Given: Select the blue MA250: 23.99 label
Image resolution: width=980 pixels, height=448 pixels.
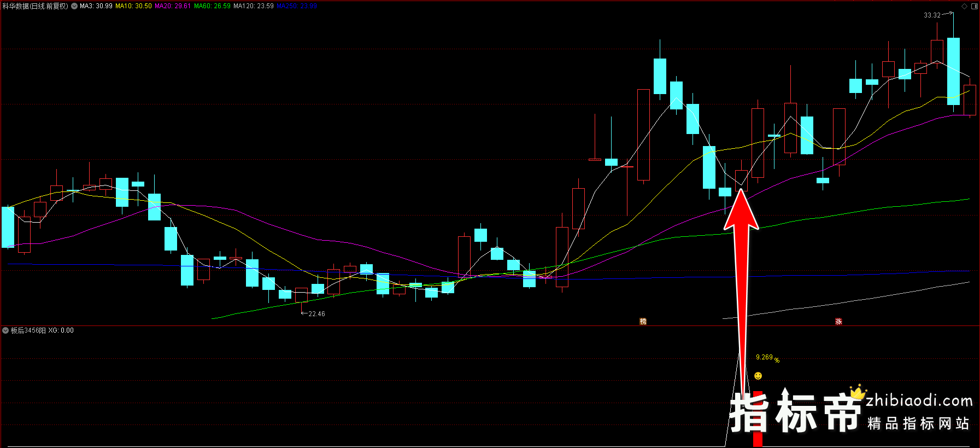Looking at the screenshot, I should click(x=297, y=6).
